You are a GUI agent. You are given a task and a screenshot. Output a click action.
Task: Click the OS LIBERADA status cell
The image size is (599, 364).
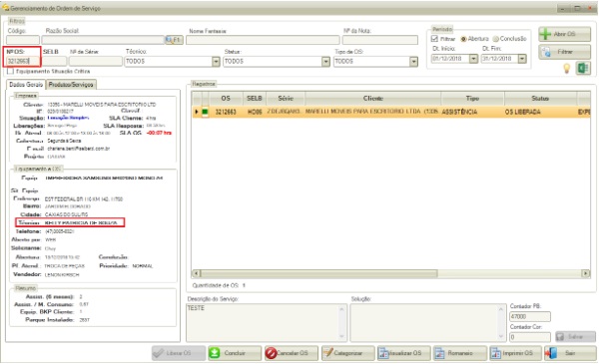[x=540, y=112]
